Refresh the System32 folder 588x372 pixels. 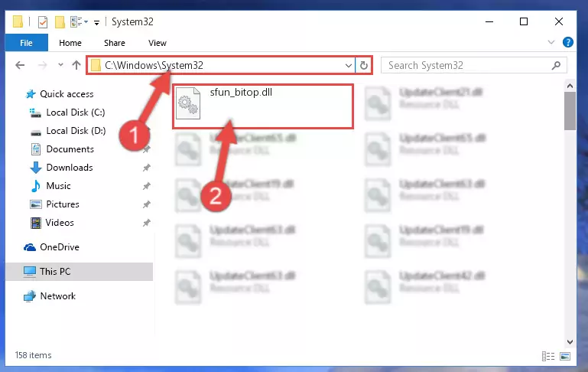[364, 65]
